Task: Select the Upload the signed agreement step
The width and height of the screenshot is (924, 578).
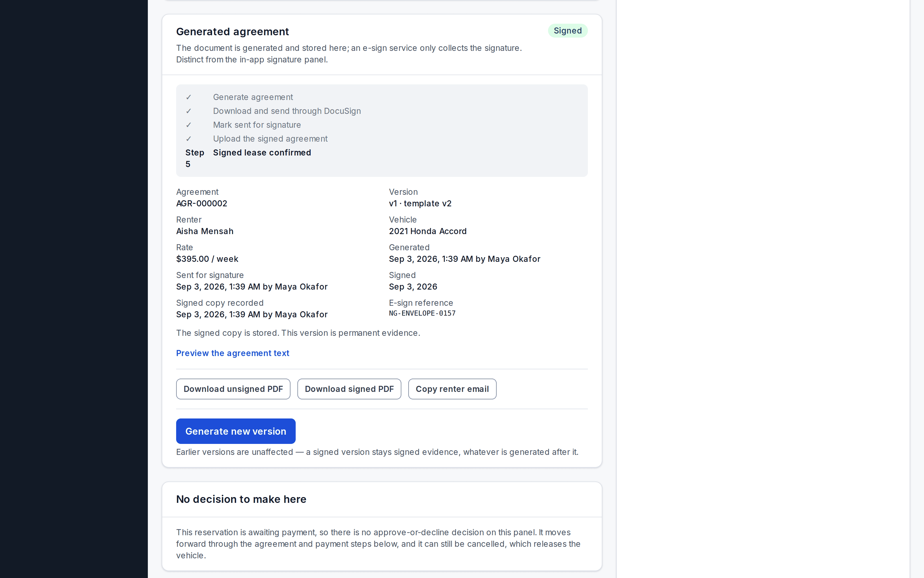Action: coord(270,139)
